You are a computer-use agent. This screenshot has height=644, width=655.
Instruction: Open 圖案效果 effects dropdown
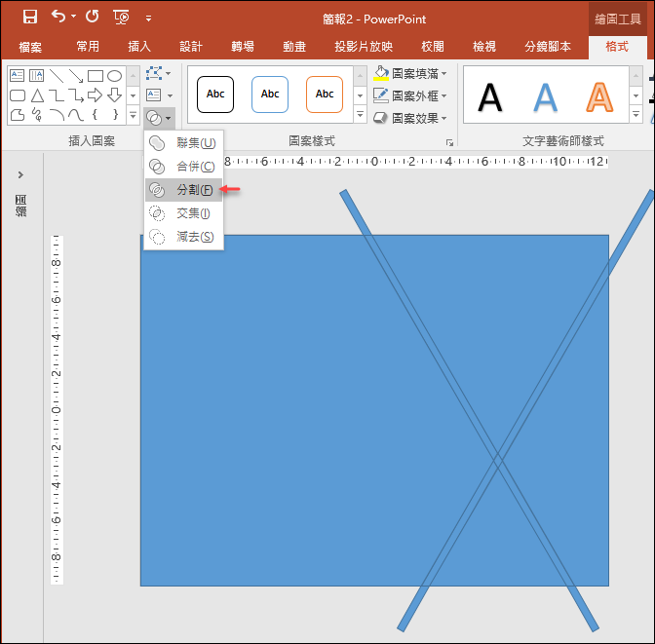410,119
